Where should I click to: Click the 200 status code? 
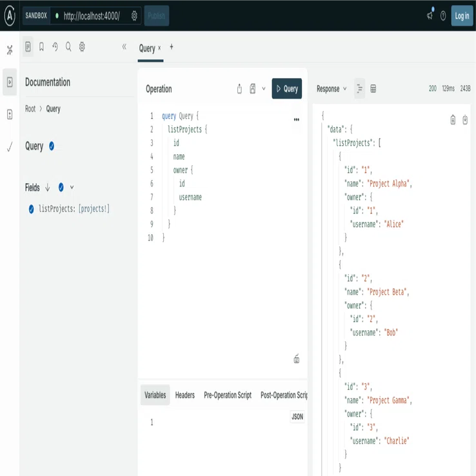click(x=433, y=88)
